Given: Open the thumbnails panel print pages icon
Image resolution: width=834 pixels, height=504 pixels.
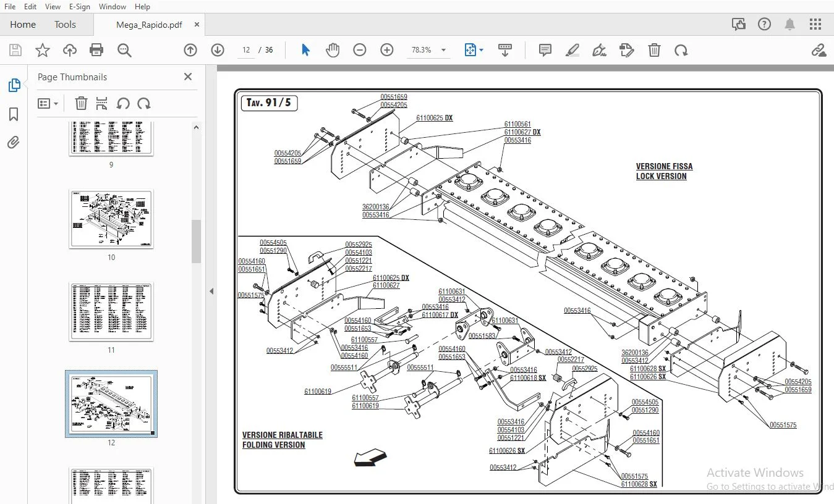Looking at the screenshot, I should [102, 103].
